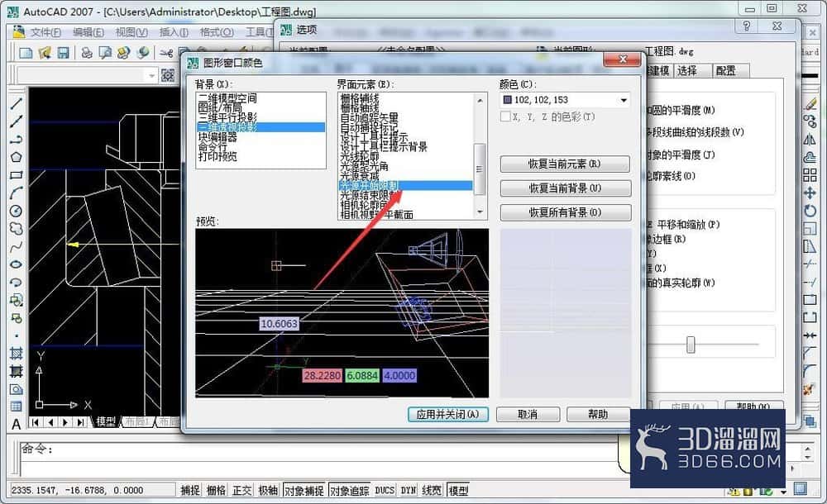Expand the empty layer combo box dropdown
Screen dimensions: 827x504
[152, 75]
